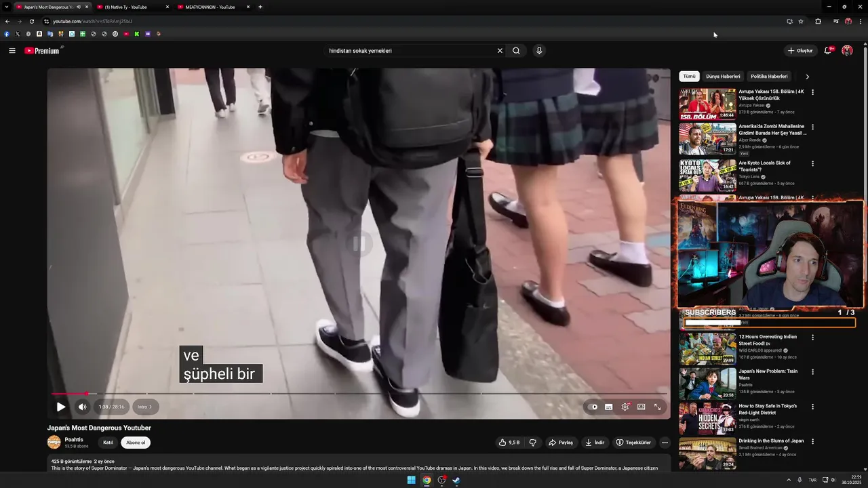The height and width of the screenshot is (488, 868).
Task: Open Amerika'da Zombi Mahallesine video title
Action: coord(772,129)
